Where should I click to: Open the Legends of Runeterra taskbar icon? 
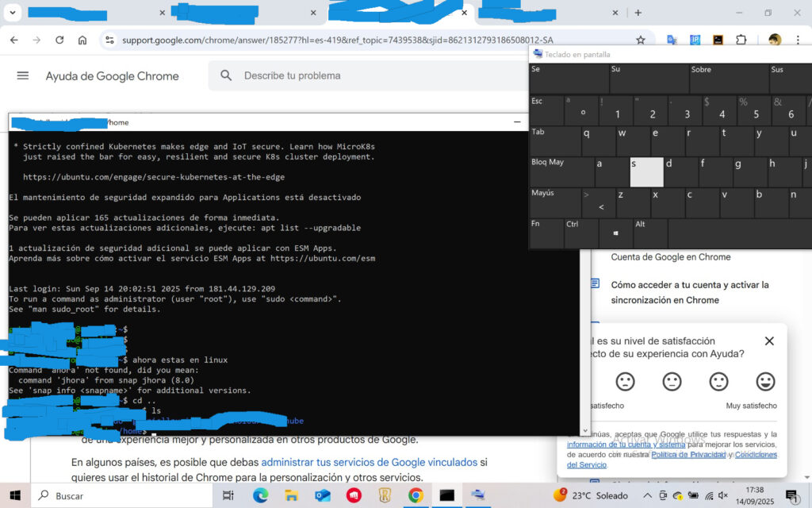point(385,495)
